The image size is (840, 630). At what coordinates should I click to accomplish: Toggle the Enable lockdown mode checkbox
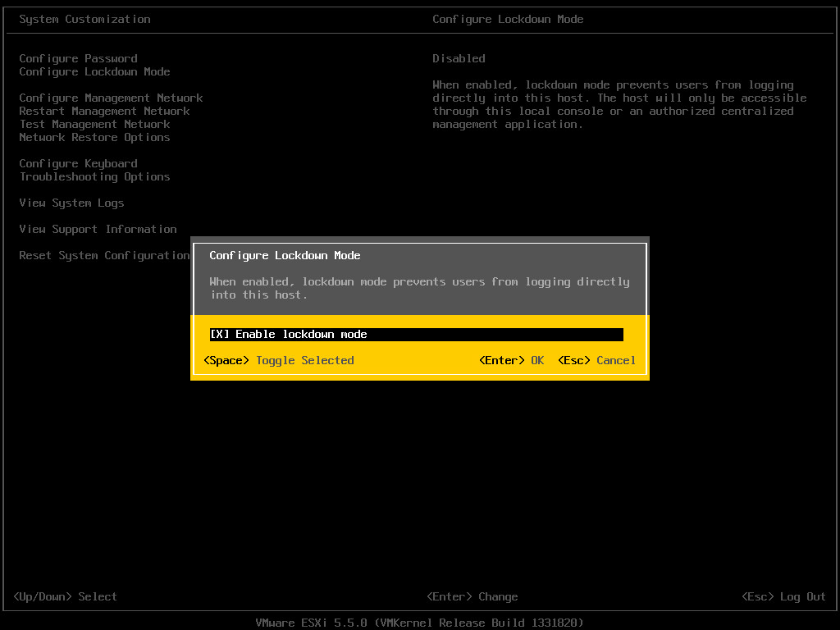pyautogui.click(x=416, y=335)
